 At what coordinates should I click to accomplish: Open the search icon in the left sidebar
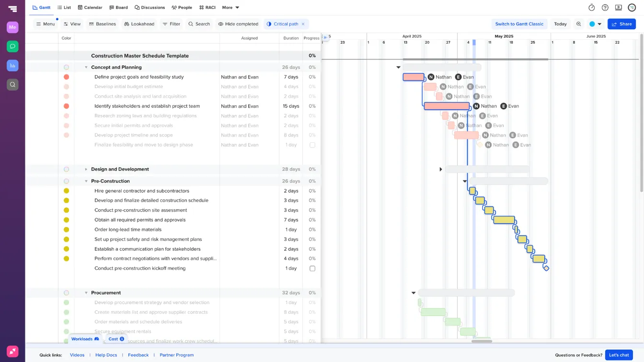(x=13, y=85)
